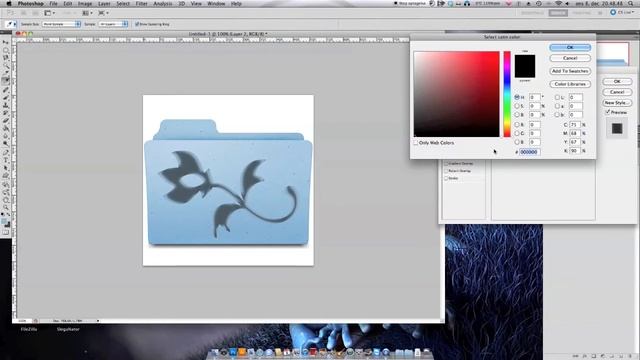Screen dimensions: 640x360
Task: Click OK in the Layer Style dialog
Action: coord(617,82)
